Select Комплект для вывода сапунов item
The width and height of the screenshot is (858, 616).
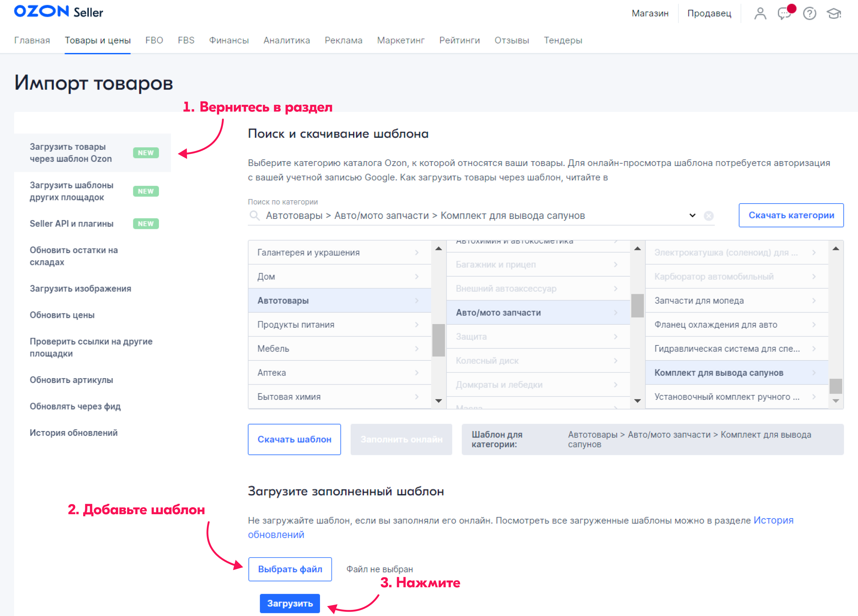tap(737, 373)
